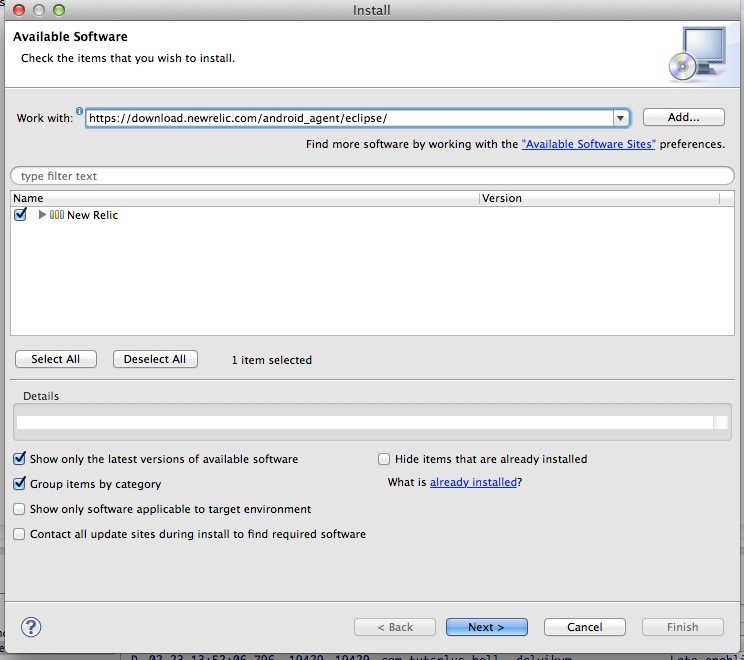744x660 pixels.
Task: Click the Version column header
Action: click(x=600, y=198)
